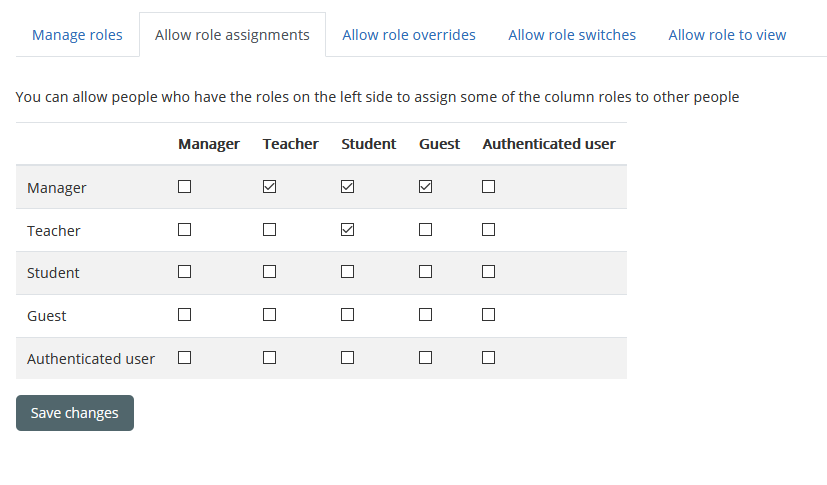Check Manager assigning Authenticated user role
The image size is (827, 485).
[488, 187]
